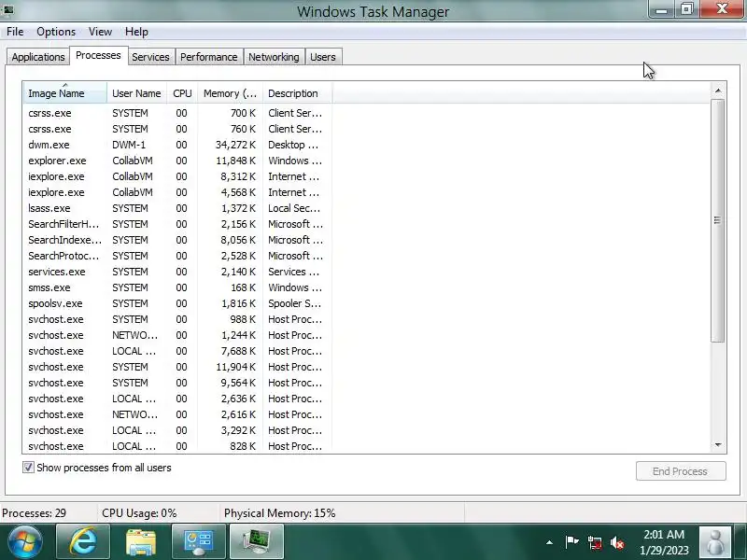The height and width of the screenshot is (560, 747).
Task: Select svchost.exe using 988 K
Action: tap(177, 319)
